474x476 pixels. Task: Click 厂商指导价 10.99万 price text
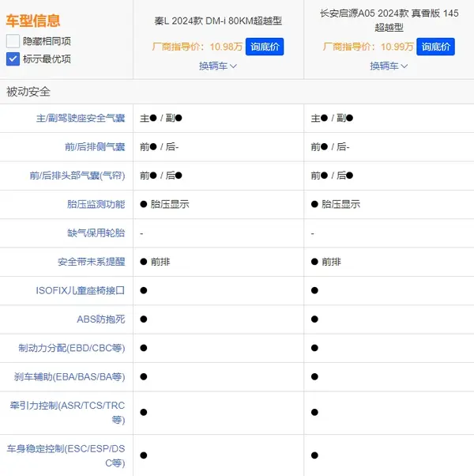[368, 47]
